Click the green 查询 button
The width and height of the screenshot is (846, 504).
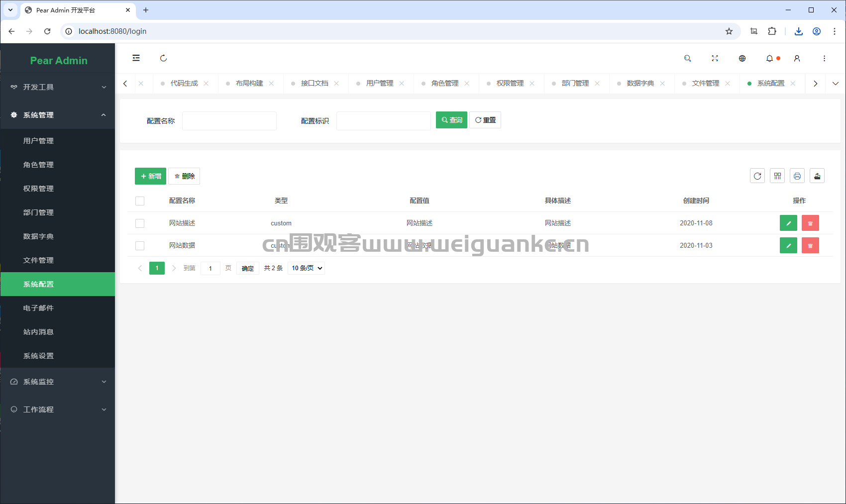pos(451,120)
